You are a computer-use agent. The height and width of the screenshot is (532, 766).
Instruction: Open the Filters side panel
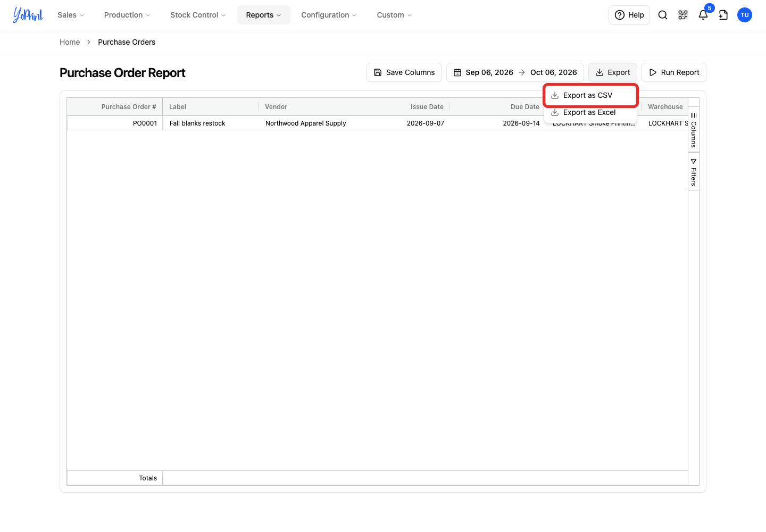[694, 172]
